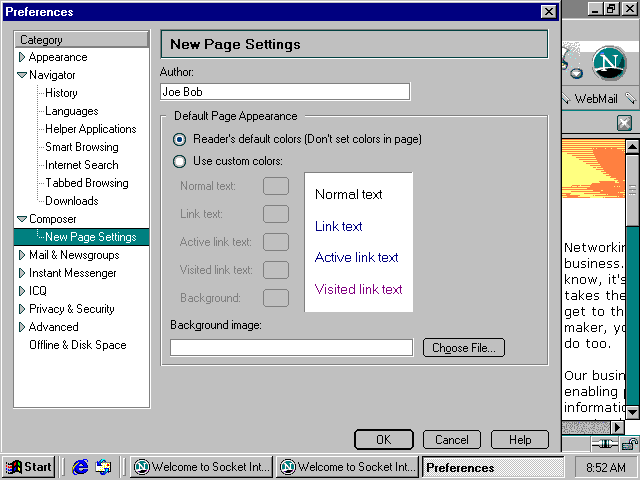
Task: Click the Active link text color swatch
Action: 276,242
